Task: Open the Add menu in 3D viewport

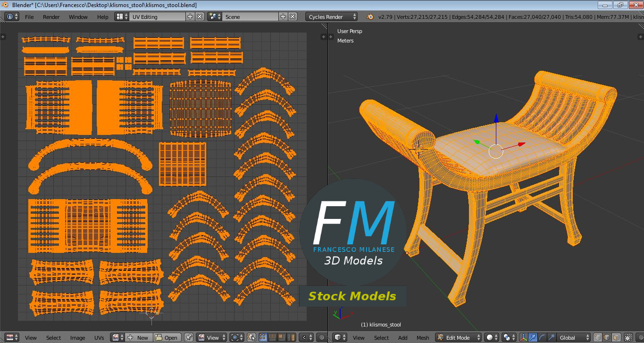Action: (x=402, y=337)
